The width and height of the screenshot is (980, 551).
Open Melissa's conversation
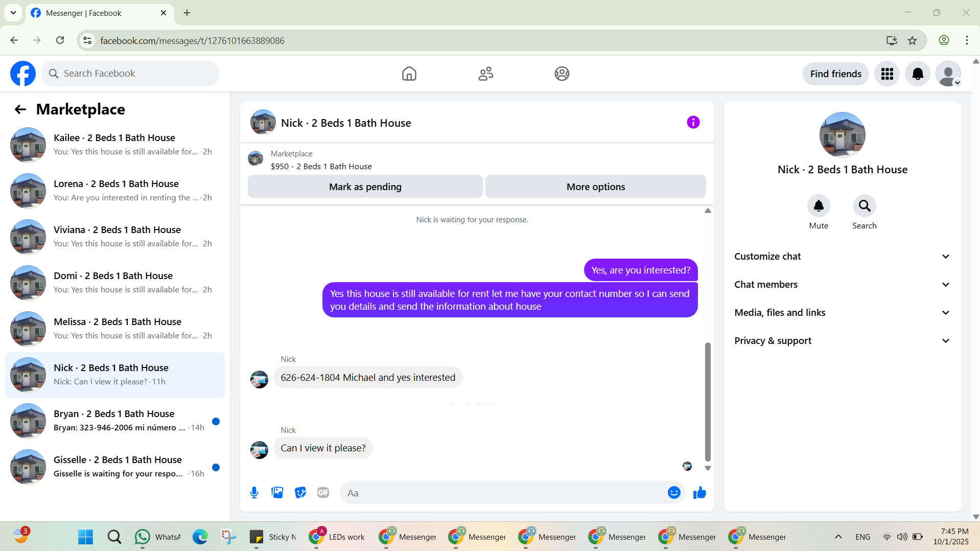[115, 329]
